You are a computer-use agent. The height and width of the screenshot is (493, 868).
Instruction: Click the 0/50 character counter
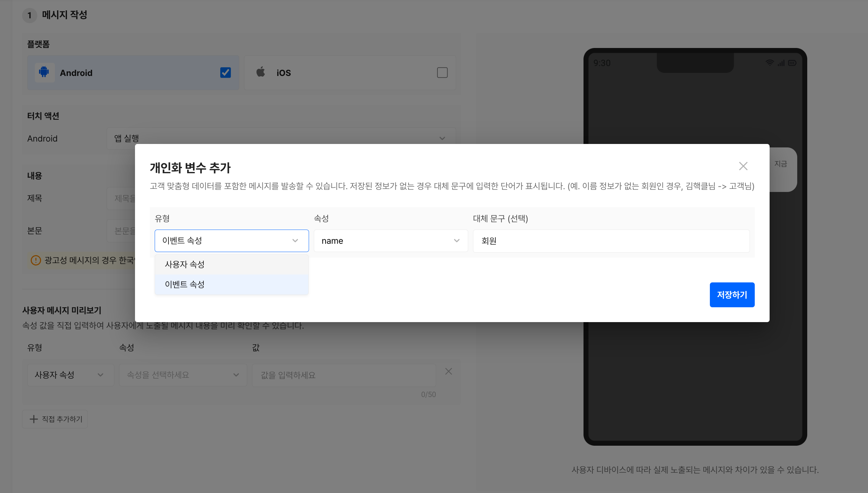428,395
